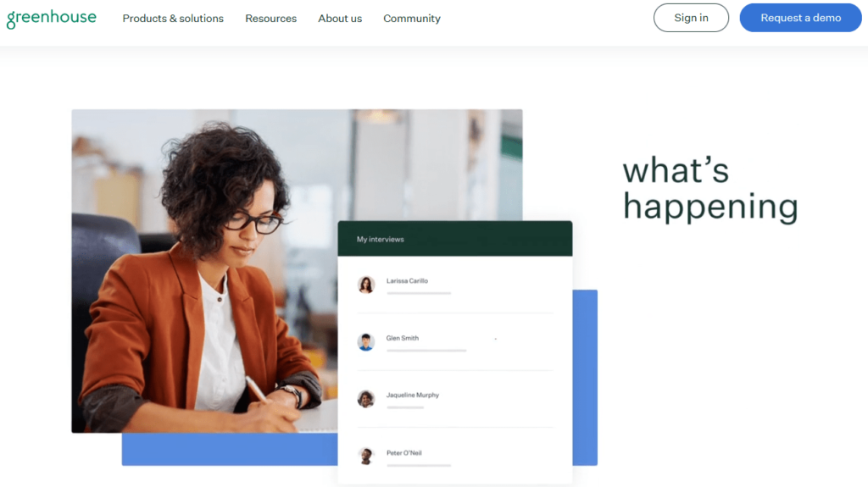Select the Glen Smith name label
The height and width of the screenshot is (487, 868).
coord(403,338)
